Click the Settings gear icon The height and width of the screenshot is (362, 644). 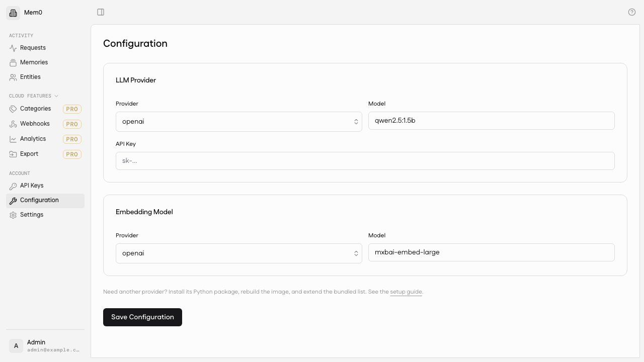coord(13,215)
